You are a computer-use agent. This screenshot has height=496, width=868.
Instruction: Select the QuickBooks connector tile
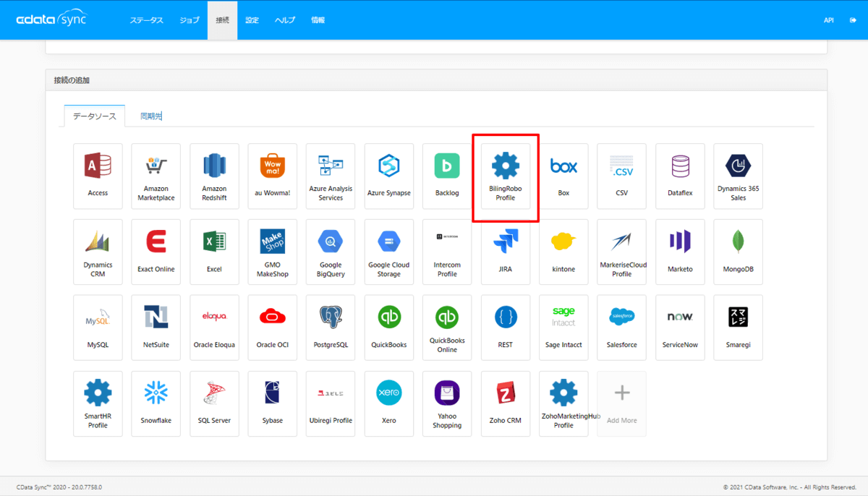(x=389, y=328)
